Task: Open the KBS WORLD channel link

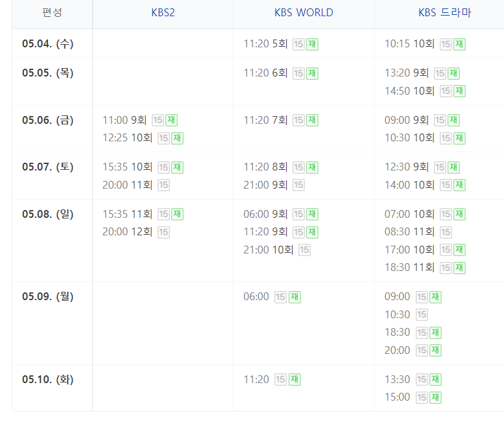Action: pos(304,12)
